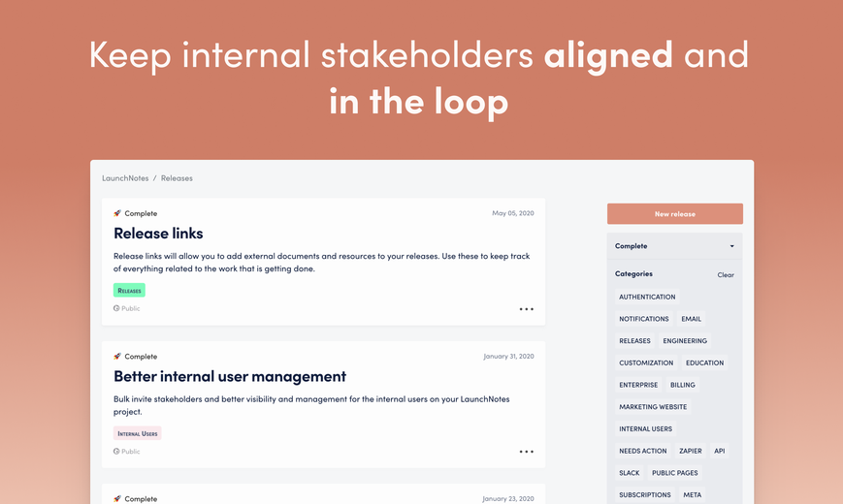Toggle the MARKETING WEBSITE category filter
The width and height of the screenshot is (843, 504).
pyautogui.click(x=653, y=407)
